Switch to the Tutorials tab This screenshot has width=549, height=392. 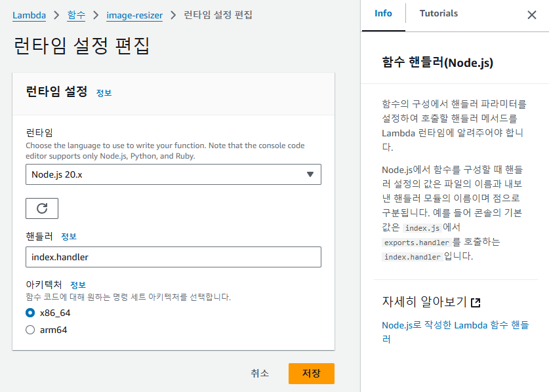pyautogui.click(x=439, y=13)
